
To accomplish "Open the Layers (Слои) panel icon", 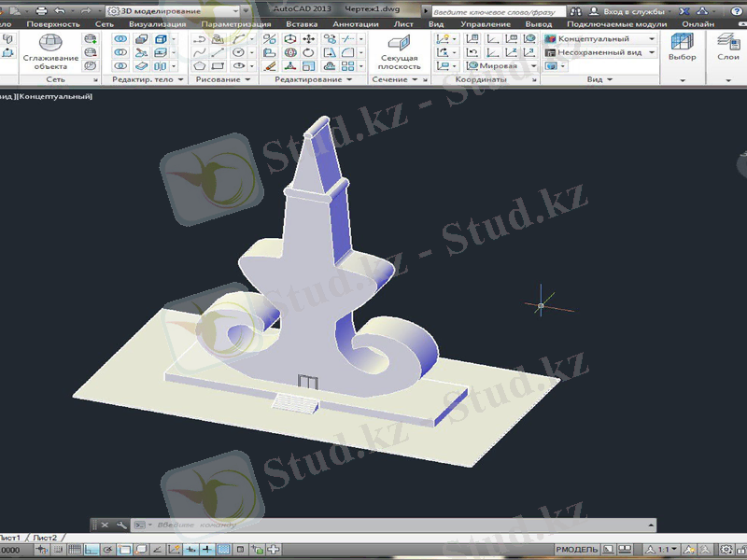I will (727, 47).
